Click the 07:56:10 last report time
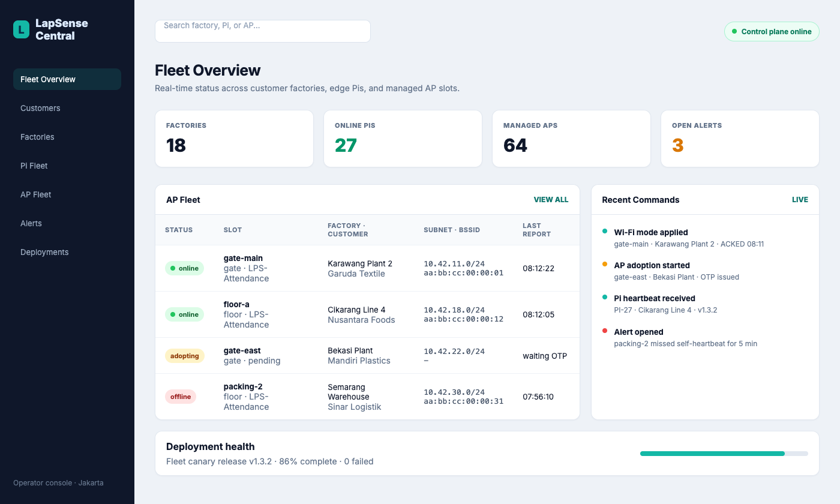840x504 pixels. pos(538,397)
